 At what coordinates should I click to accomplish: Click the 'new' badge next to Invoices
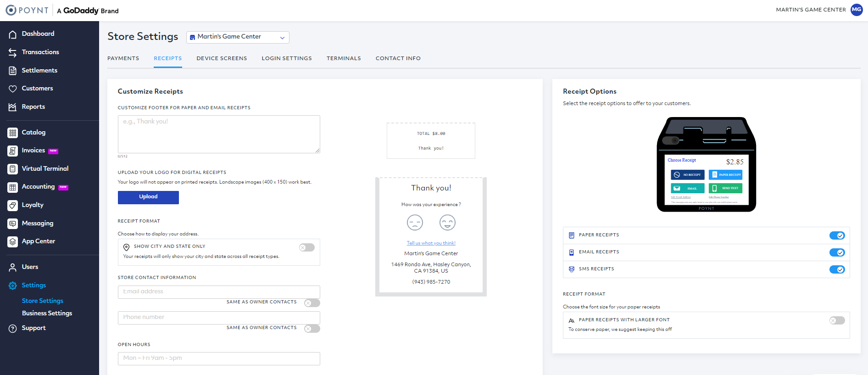[x=53, y=151]
